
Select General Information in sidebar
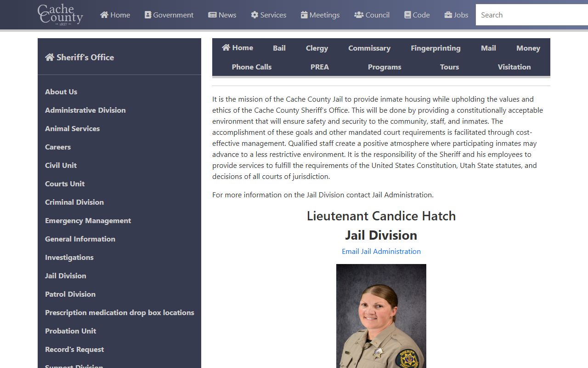click(x=80, y=239)
